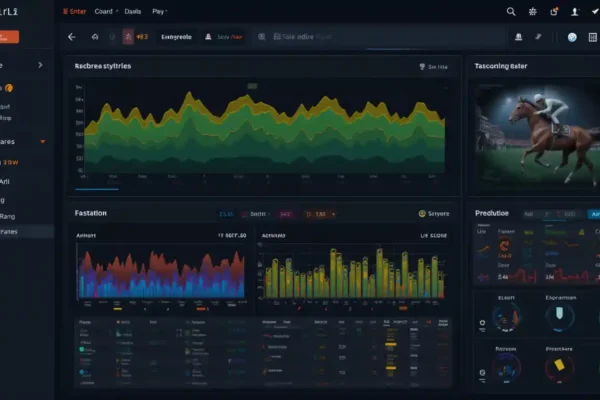This screenshot has width=600, height=400.
Task: Open the notification bell icon in toolbar
Action: [519, 37]
